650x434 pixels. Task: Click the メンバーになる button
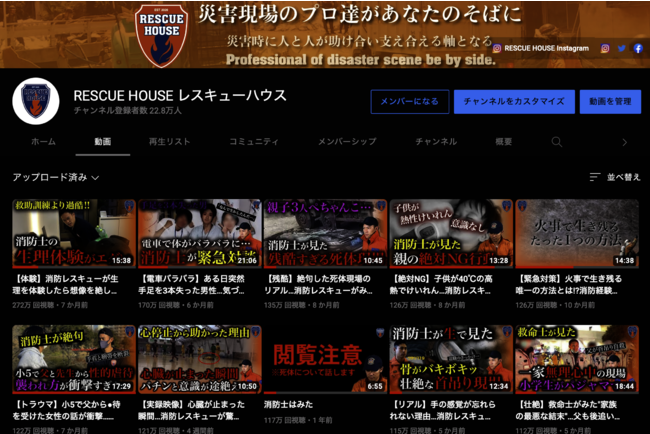pyautogui.click(x=410, y=102)
